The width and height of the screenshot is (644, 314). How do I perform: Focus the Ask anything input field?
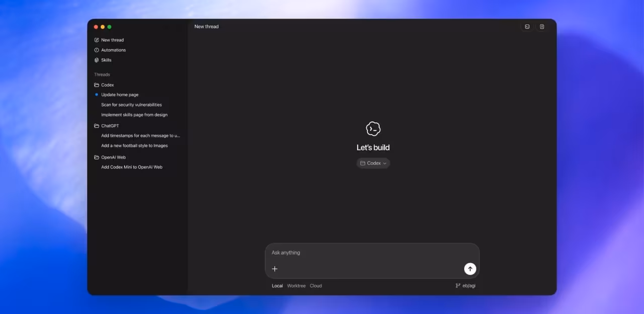pos(362,253)
